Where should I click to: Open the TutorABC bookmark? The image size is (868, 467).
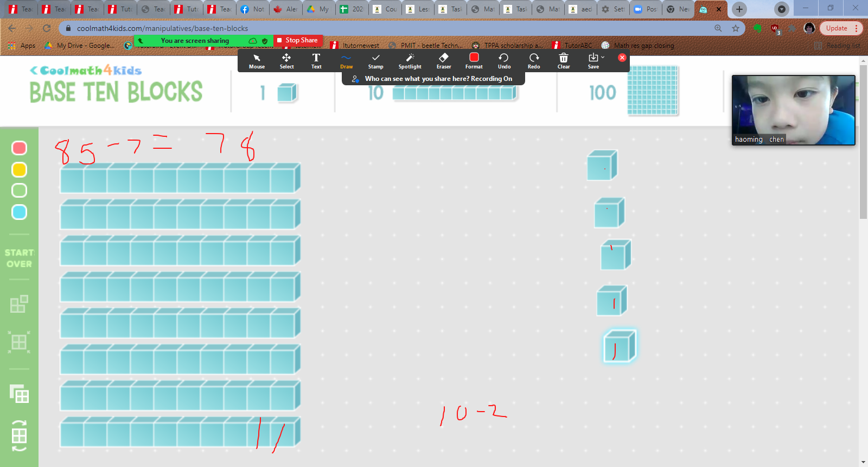click(x=572, y=46)
